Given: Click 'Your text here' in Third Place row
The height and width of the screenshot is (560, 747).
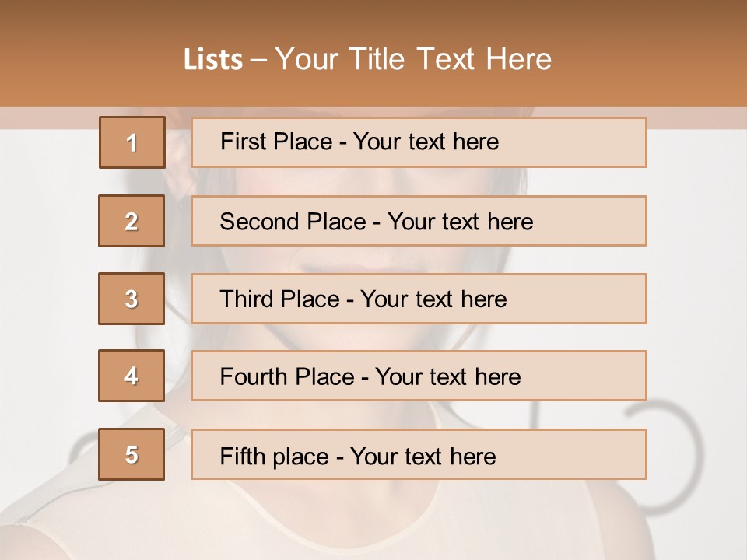Looking at the screenshot, I should pos(433,299).
